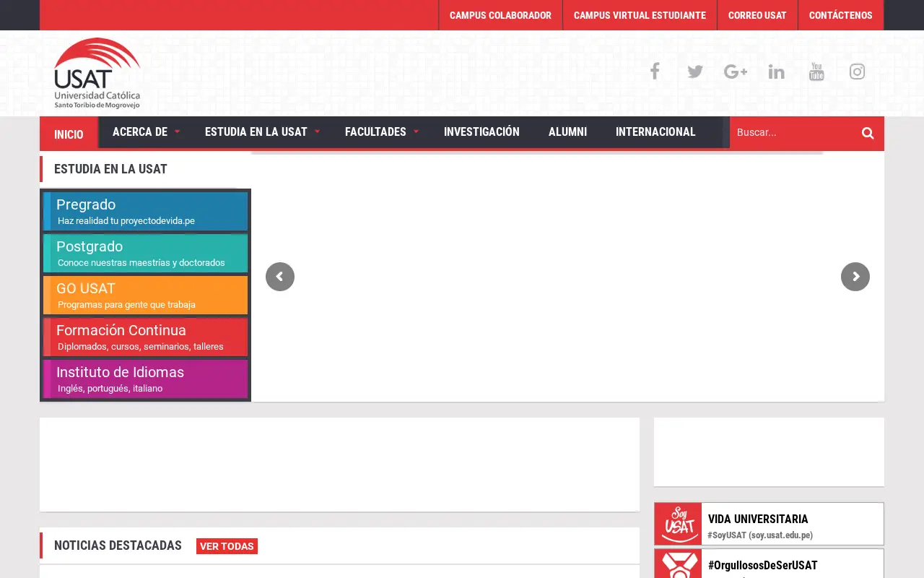This screenshot has width=924, height=578.
Task: Open the LinkedIn icon
Action: (776, 72)
